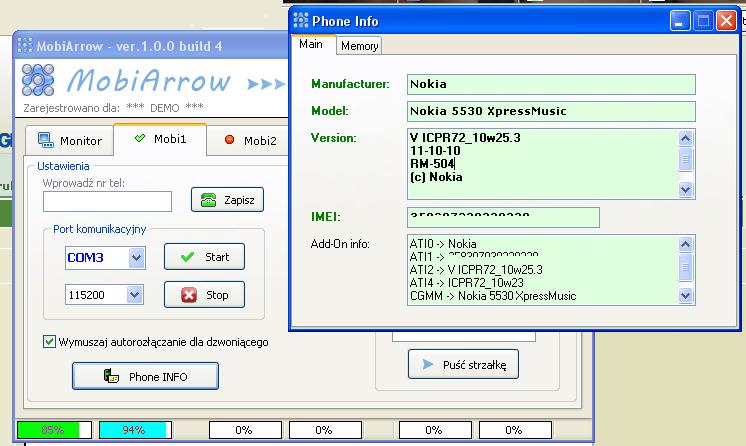Click the Manufacturer field showing Nokia
746x446 pixels.
click(551, 84)
